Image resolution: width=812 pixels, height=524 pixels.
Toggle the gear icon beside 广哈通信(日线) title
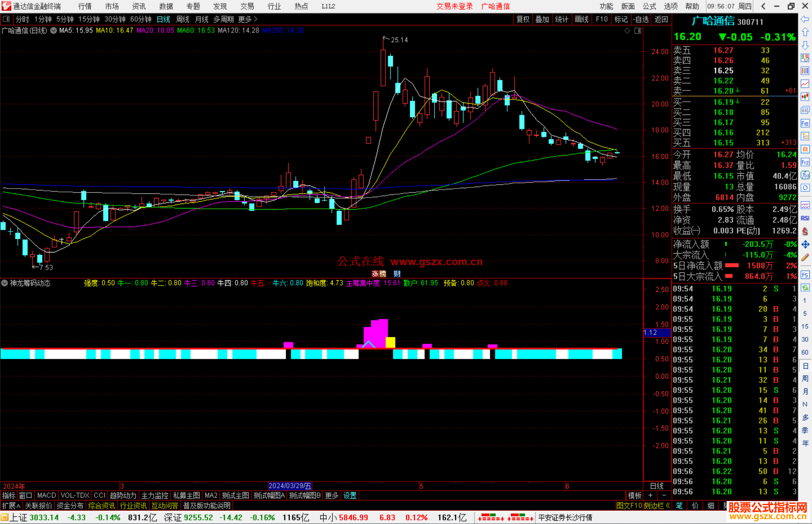(x=54, y=30)
